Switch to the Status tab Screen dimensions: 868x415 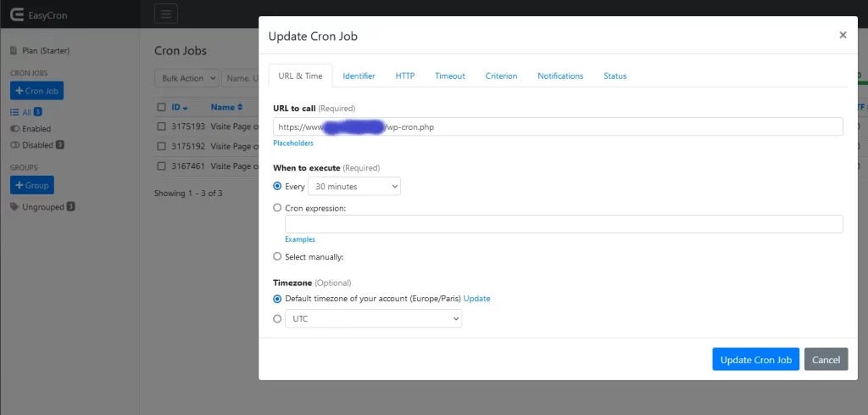615,76
